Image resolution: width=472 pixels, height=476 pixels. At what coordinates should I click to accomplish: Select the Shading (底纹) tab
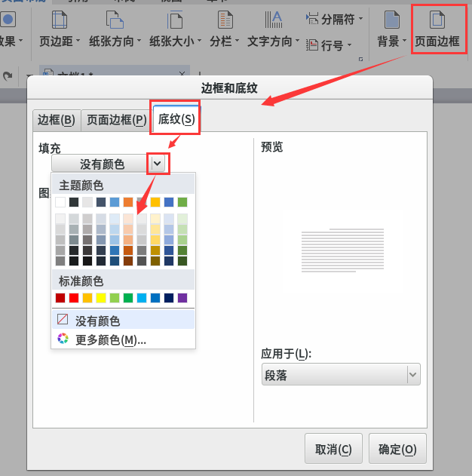pos(176,119)
